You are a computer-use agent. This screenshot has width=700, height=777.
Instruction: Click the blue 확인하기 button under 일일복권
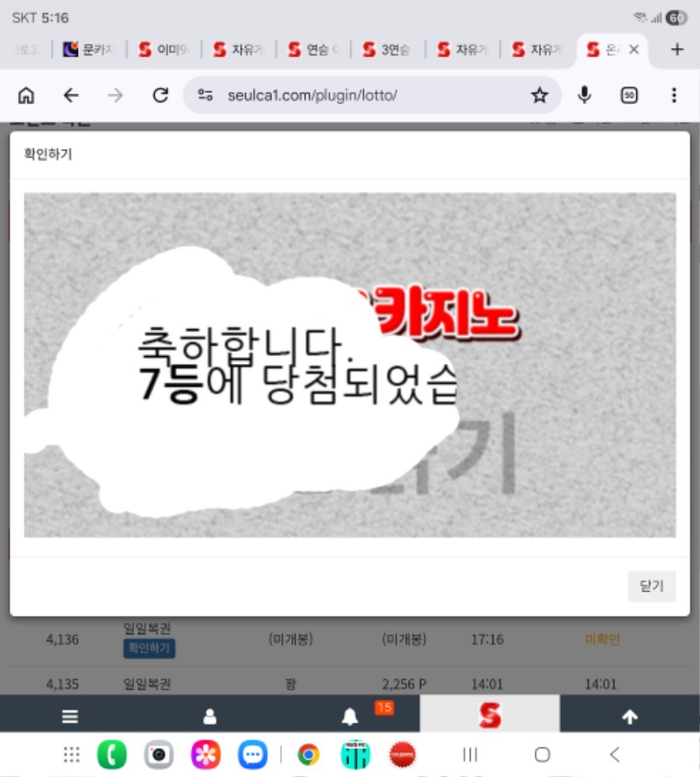coord(149,648)
